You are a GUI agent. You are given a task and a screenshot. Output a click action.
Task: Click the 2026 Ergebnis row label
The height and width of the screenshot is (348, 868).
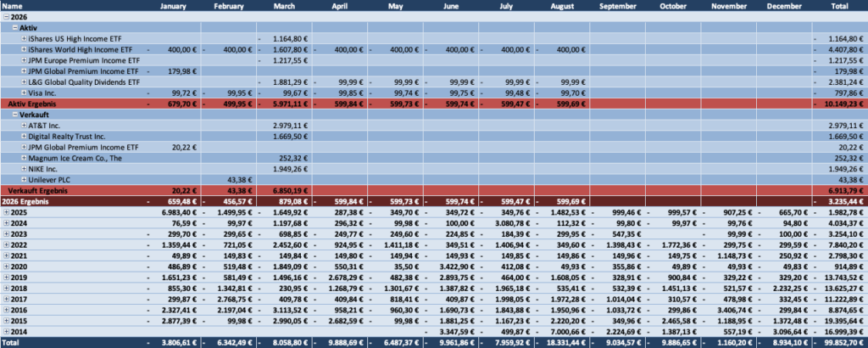tap(25, 201)
